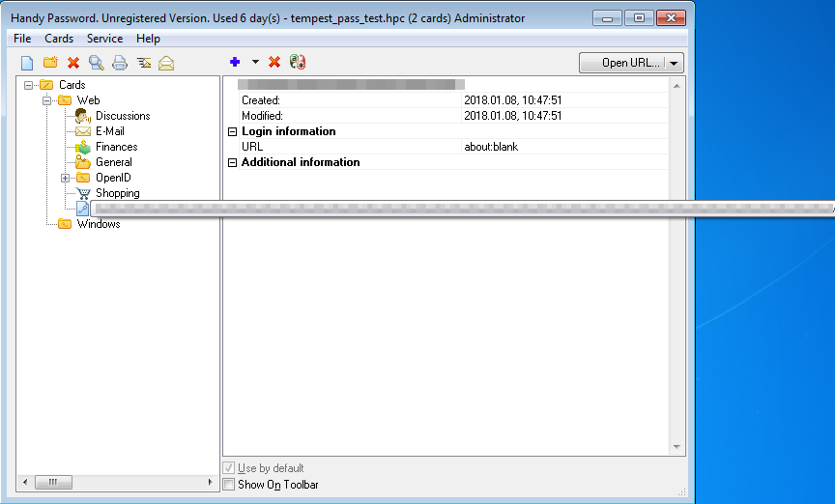Click the card key icon in tree
Screen dimensions: 835x504
coord(83,209)
